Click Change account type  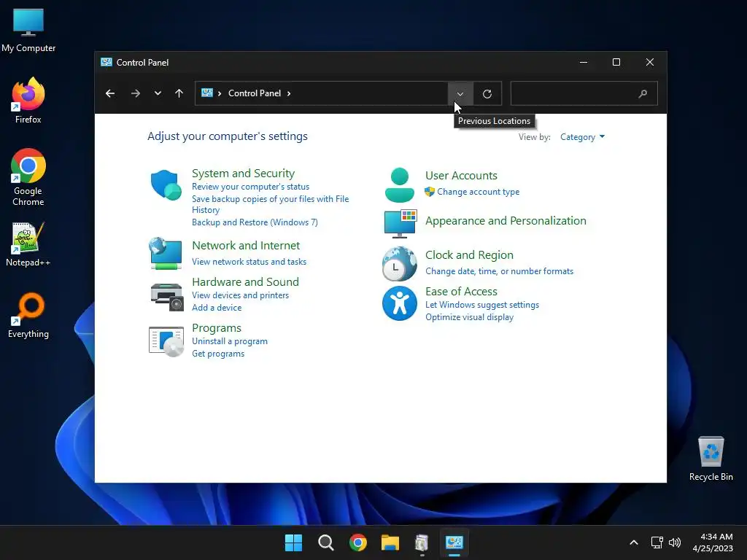click(479, 192)
